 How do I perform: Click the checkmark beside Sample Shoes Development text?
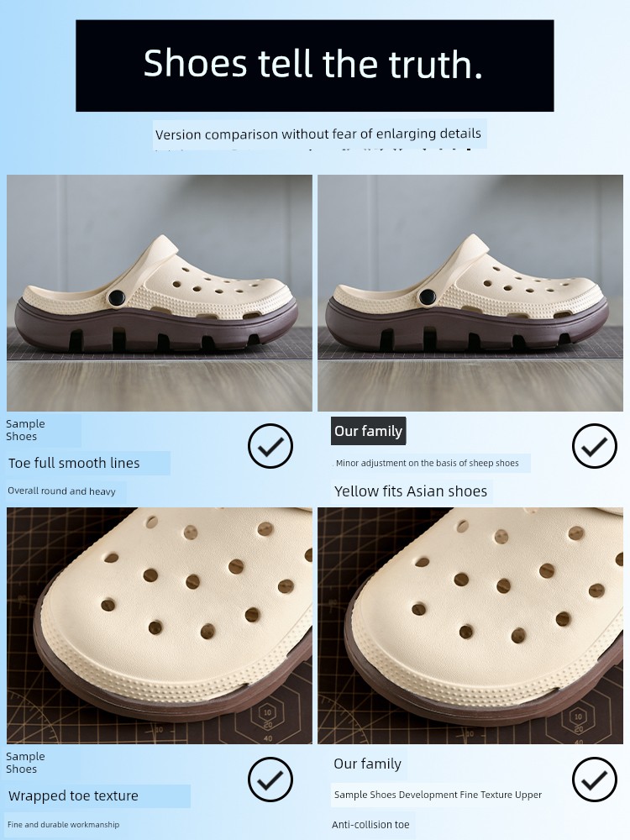click(594, 780)
